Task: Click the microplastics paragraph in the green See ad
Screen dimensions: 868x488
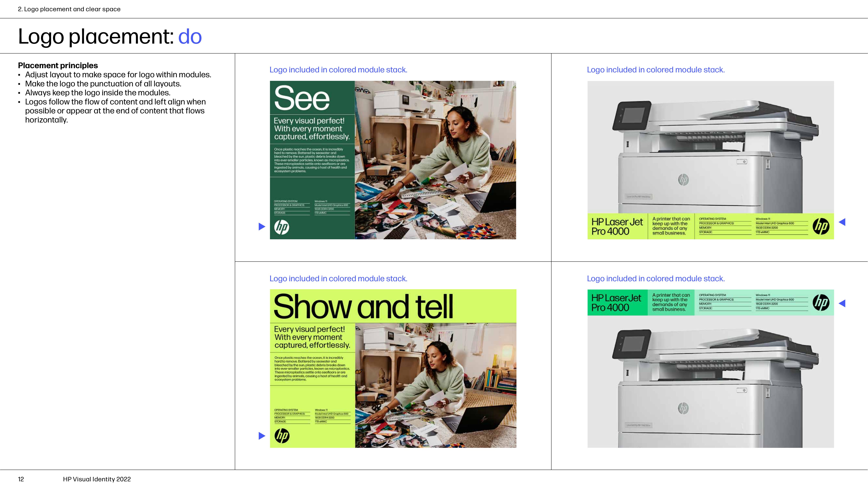Action: tap(312, 160)
